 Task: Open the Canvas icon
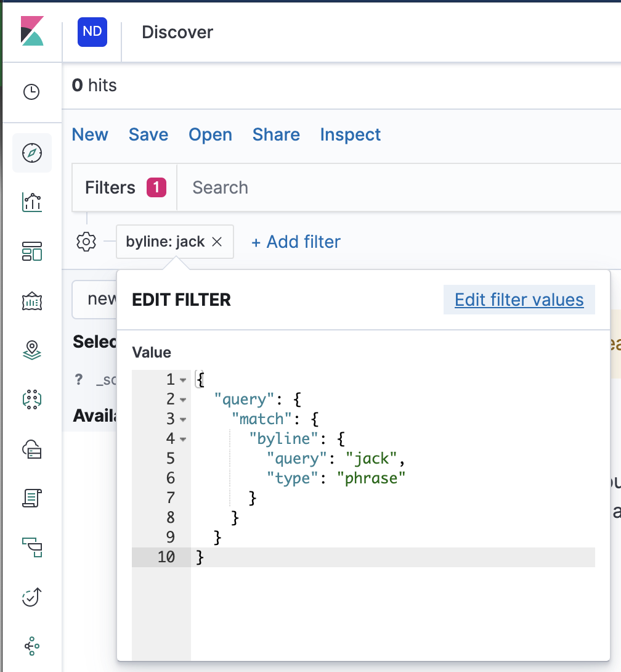point(32,300)
